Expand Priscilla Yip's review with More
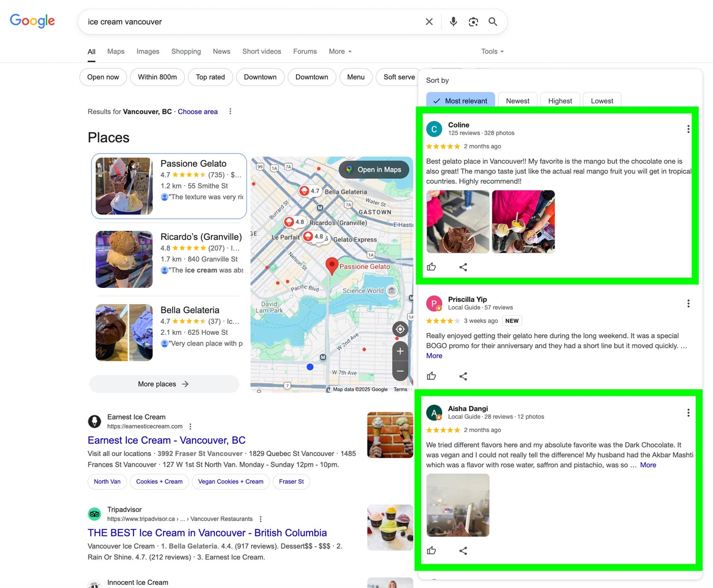 (434, 356)
